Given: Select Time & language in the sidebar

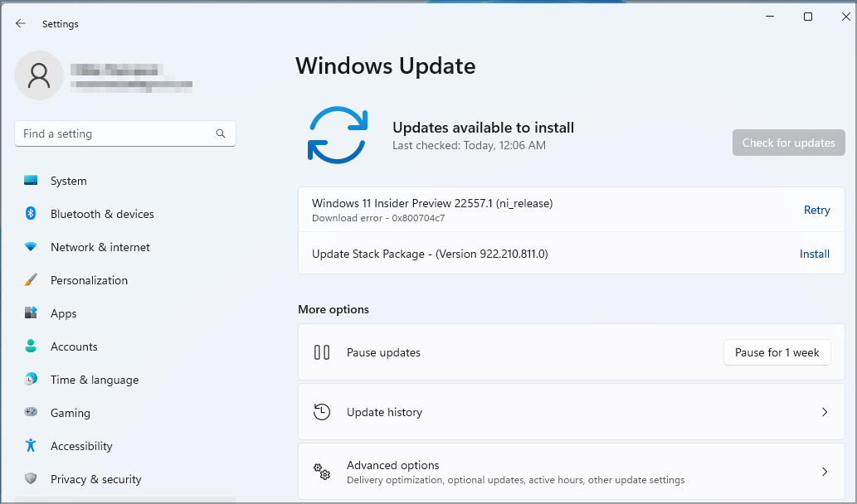Looking at the screenshot, I should tap(94, 380).
